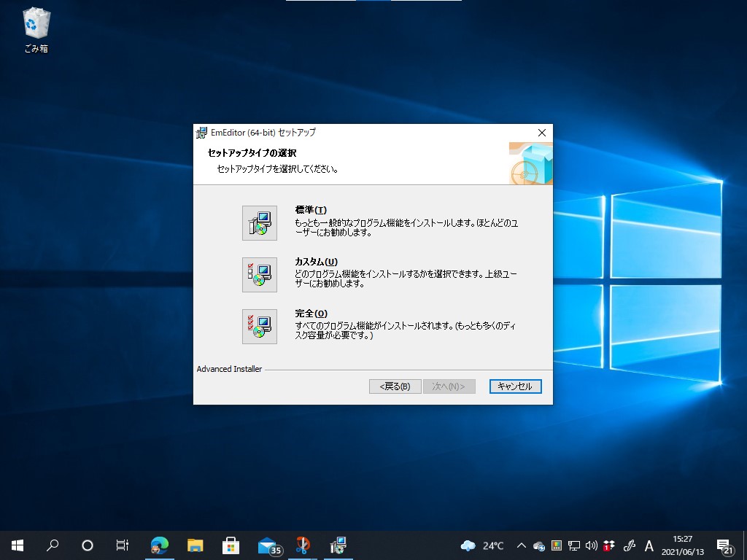Toggle the IME input mode A indicator

649,545
